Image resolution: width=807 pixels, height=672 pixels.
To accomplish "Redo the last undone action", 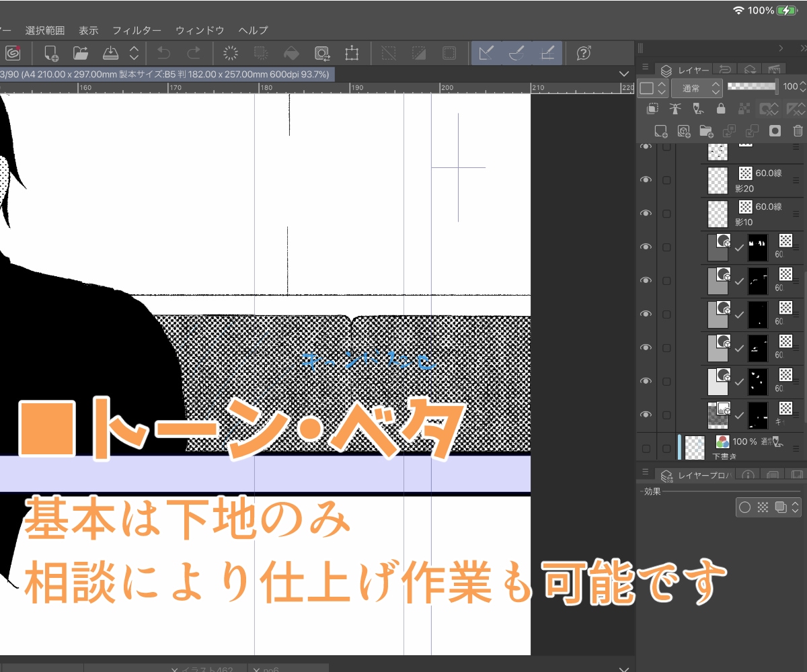I will (x=193, y=53).
